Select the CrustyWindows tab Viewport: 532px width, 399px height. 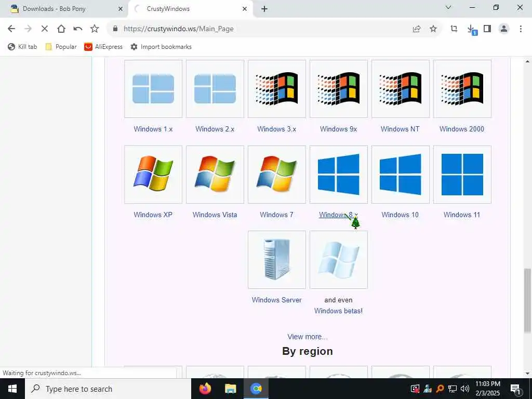[x=190, y=9]
